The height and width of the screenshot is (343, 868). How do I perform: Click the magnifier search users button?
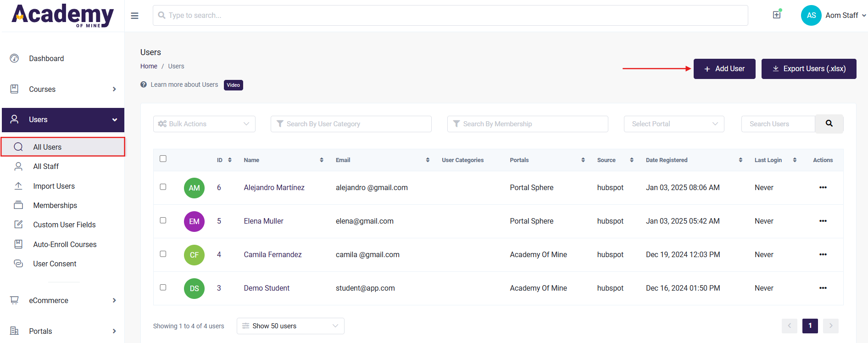click(x=829, y=124)
